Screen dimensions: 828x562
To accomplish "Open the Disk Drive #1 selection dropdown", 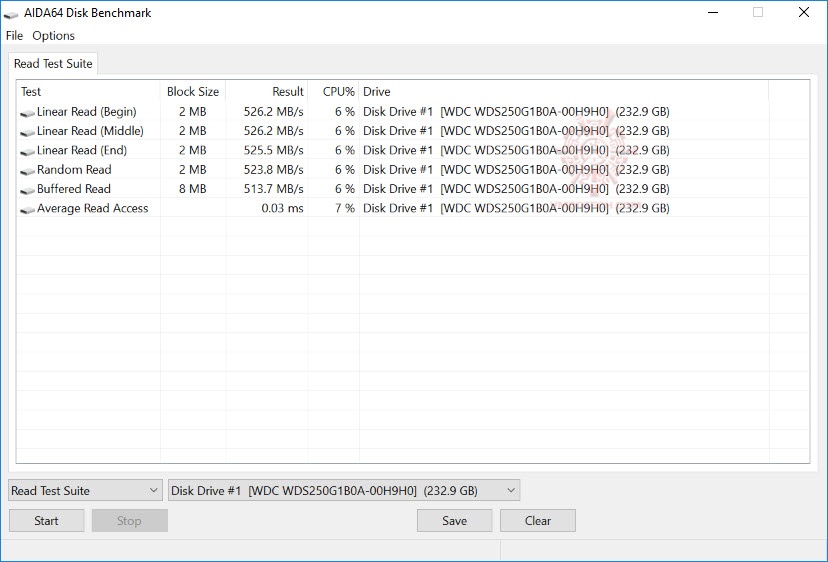I will pos(344,491).
